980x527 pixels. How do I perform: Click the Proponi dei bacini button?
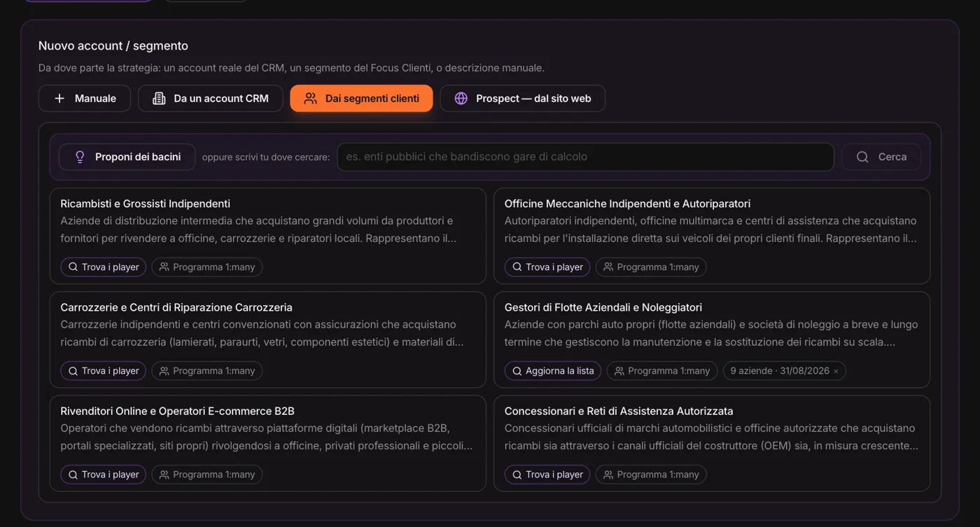pyautogui.click(x=127, y=157)
